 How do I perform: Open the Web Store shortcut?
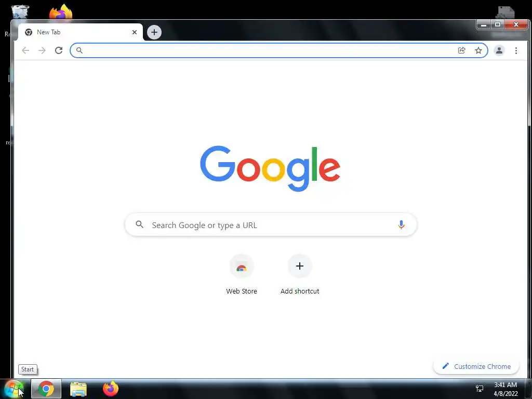pyautogui.click(x=242, y=267)
